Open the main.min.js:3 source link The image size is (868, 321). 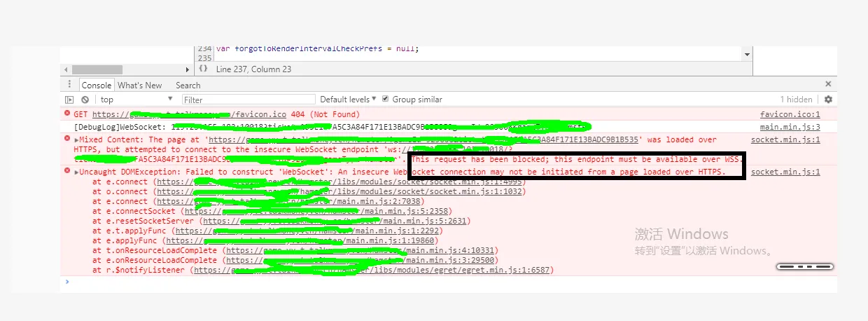(790, 127)
